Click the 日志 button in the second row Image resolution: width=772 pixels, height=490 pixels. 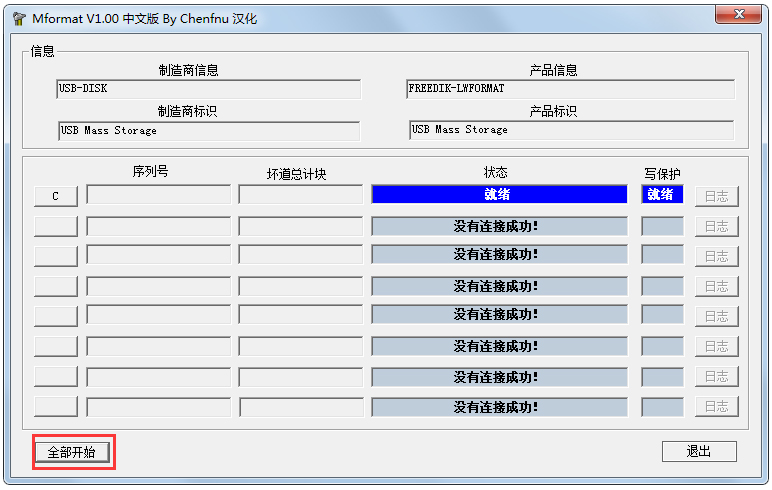[716, 227]
